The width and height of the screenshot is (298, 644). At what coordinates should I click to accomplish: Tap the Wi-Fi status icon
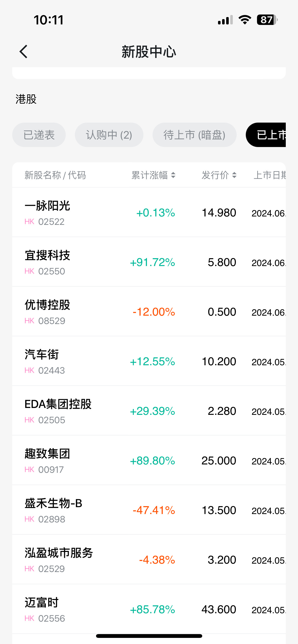(x=245, y=20)
